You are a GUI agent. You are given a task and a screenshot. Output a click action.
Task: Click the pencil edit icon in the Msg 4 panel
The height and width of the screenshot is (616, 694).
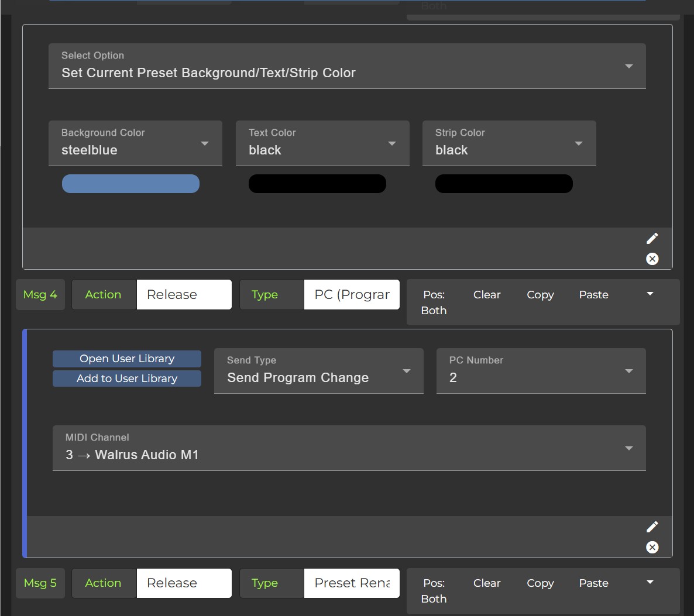pyautogui.click(x=652, y=526)
